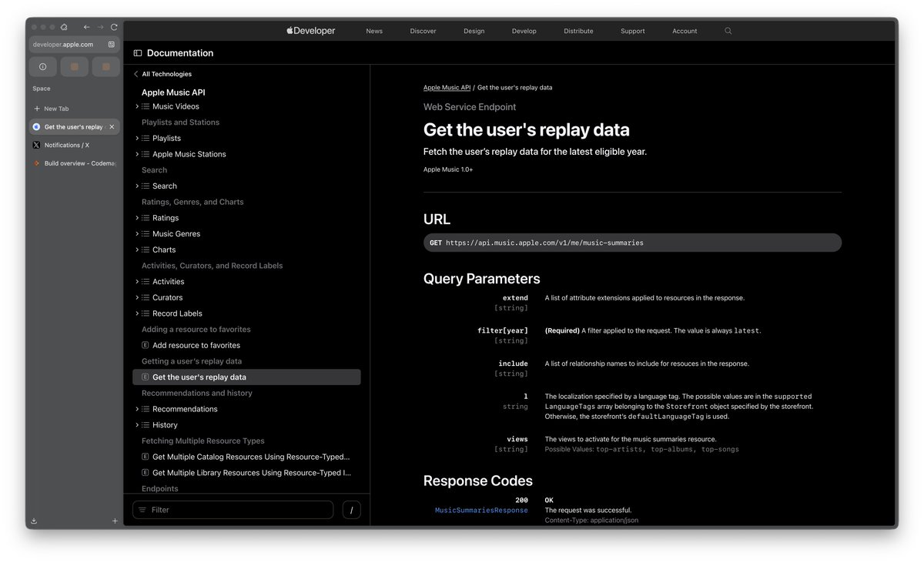
Task: Click the plus icon at the sidebar bottom
Action: coord(115,521)
